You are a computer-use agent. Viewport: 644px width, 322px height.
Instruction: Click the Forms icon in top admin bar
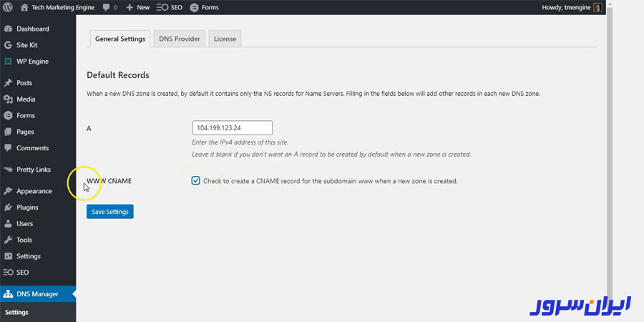(194, 7)
